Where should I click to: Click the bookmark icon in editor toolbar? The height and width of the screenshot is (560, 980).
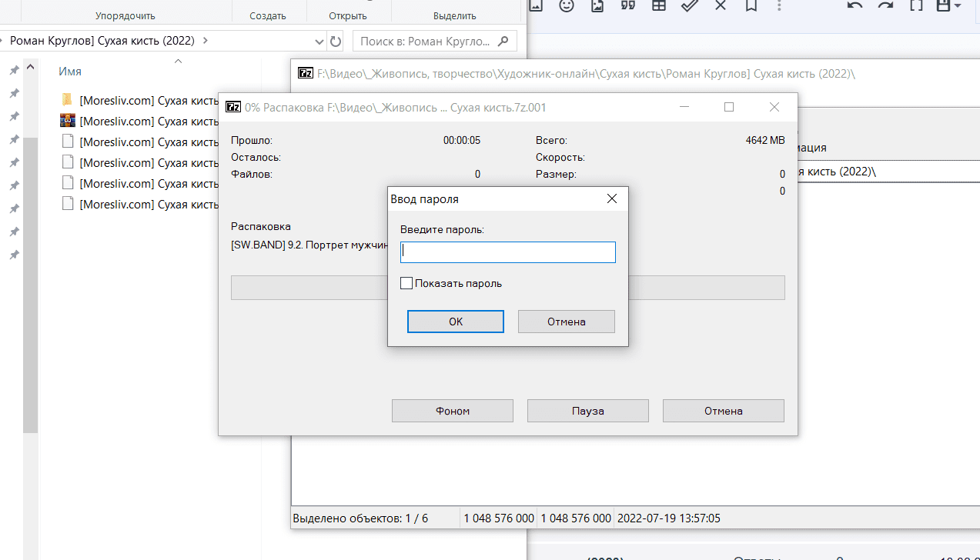[x=751, y=5]
